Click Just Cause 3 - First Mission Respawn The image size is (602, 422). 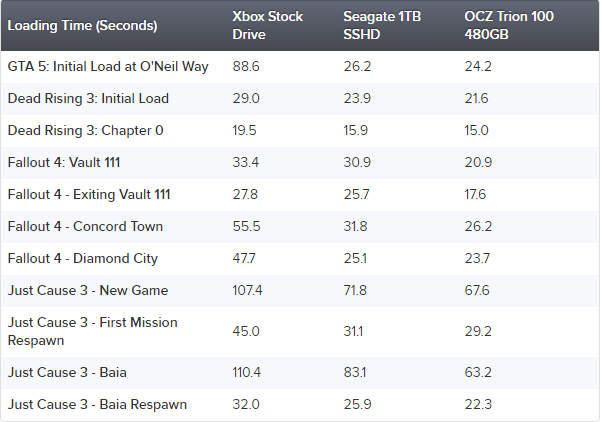92,331
